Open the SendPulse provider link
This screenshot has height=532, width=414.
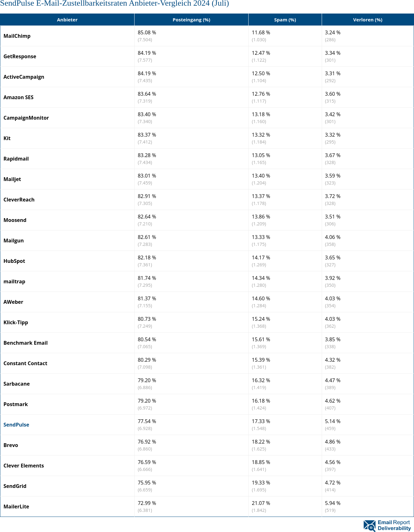(16, 425)
